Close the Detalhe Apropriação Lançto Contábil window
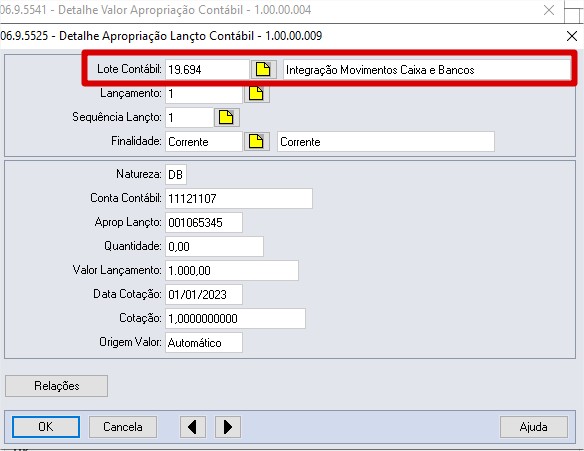The width and height of the screenshot is (584, 451). [x=572, y=36]
